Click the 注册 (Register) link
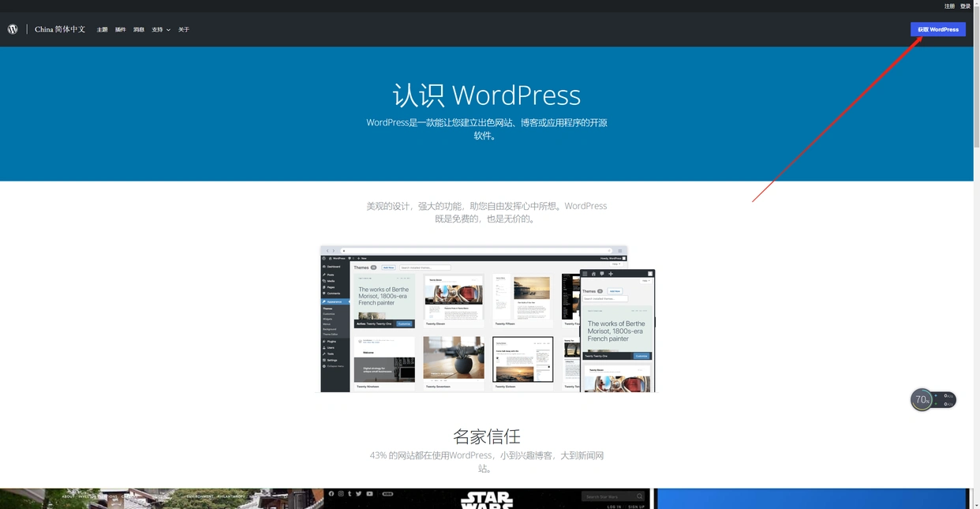Screen dimensions: 980x509 click(x=949, y=6)
